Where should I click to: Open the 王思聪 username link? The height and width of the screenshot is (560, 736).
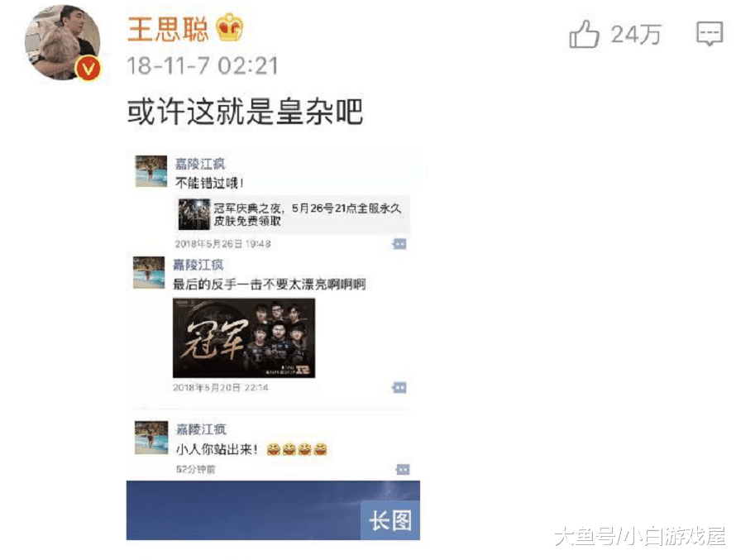[x=167, y=29]
